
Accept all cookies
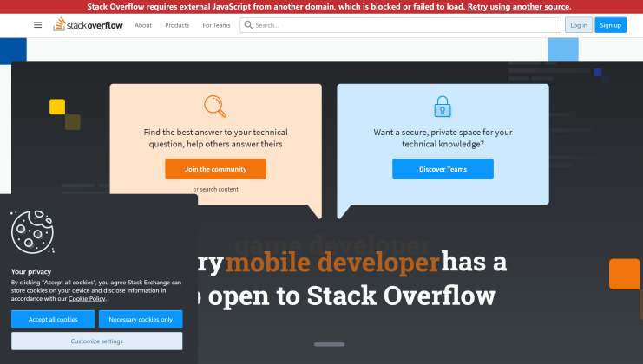[x=53, y=319]
